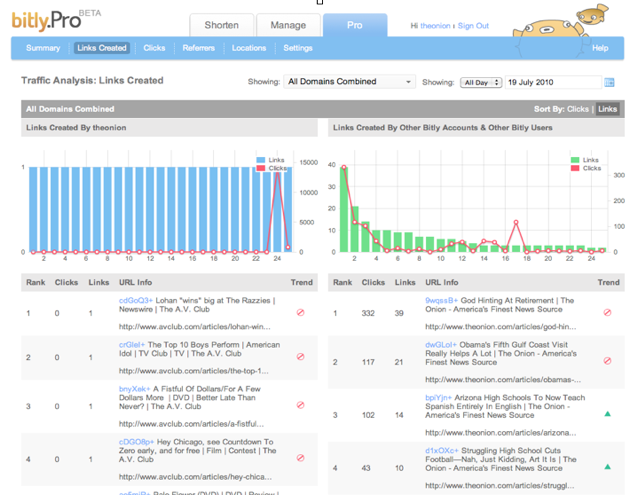The height and width of the screenshot is (495, 630).
Task: Open the Help link in the navigation bar
Action: [600, 48]
